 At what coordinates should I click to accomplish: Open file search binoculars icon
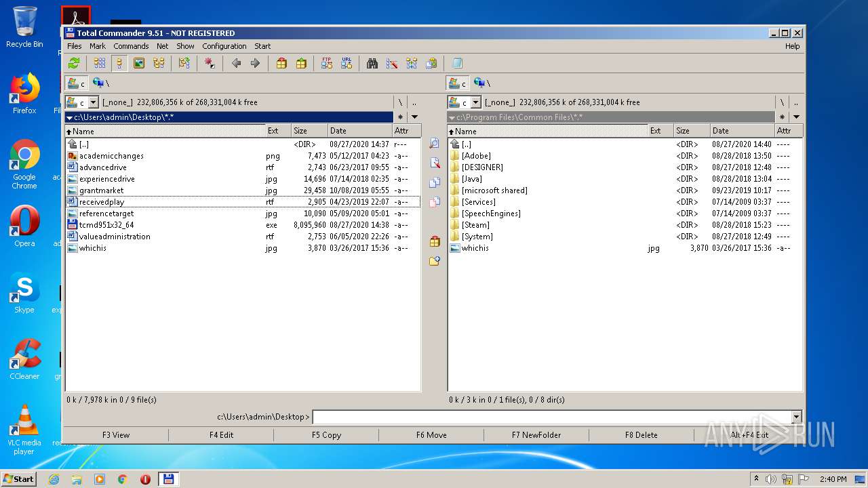click(372, 63)
